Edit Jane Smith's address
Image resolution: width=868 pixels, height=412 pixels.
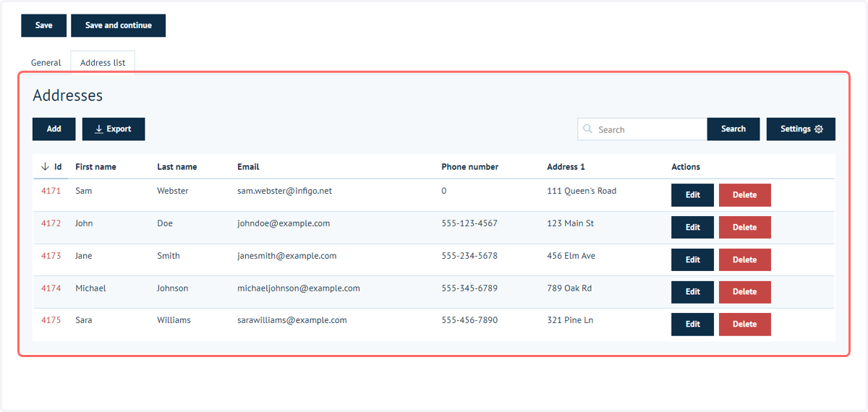[x=693, y=259]
